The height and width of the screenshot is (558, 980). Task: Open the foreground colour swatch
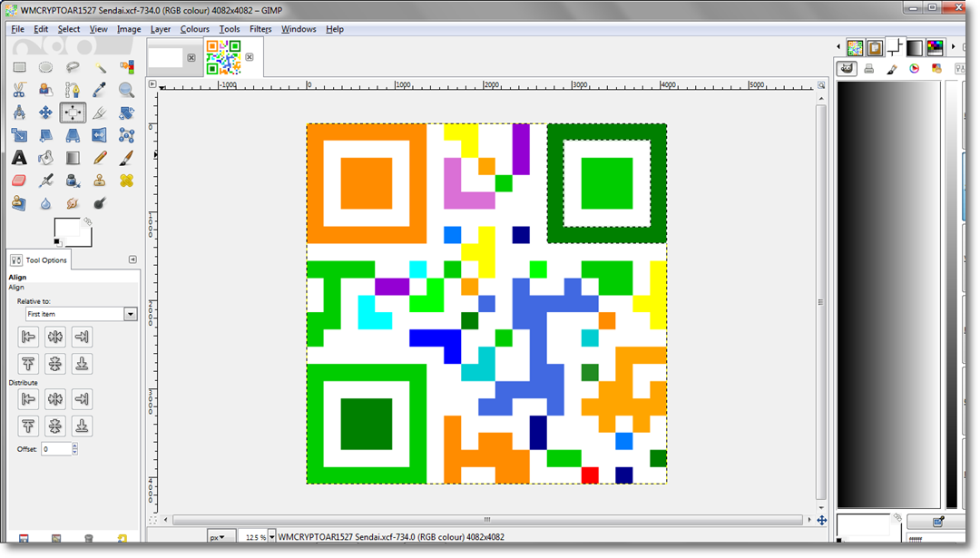[x=66, y=228]
